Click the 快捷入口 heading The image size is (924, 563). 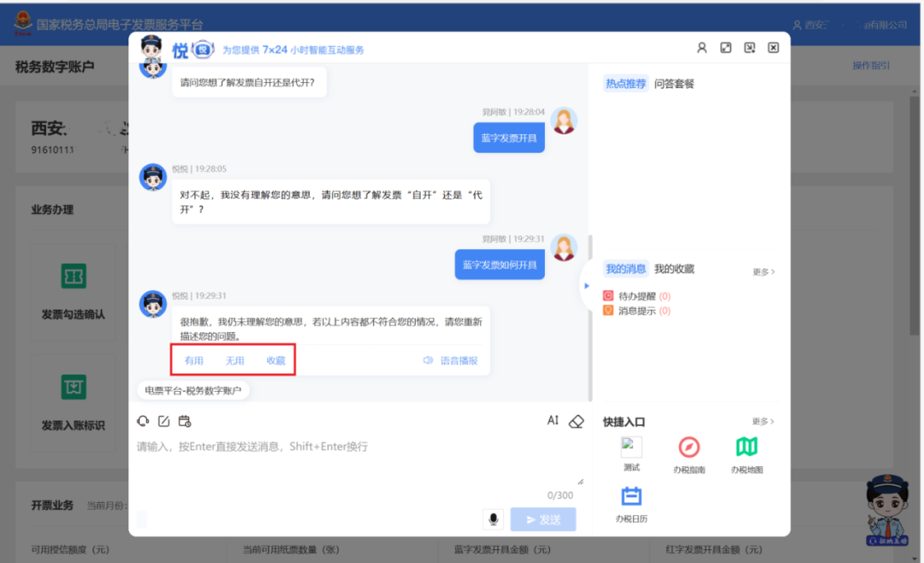[624, 422]
